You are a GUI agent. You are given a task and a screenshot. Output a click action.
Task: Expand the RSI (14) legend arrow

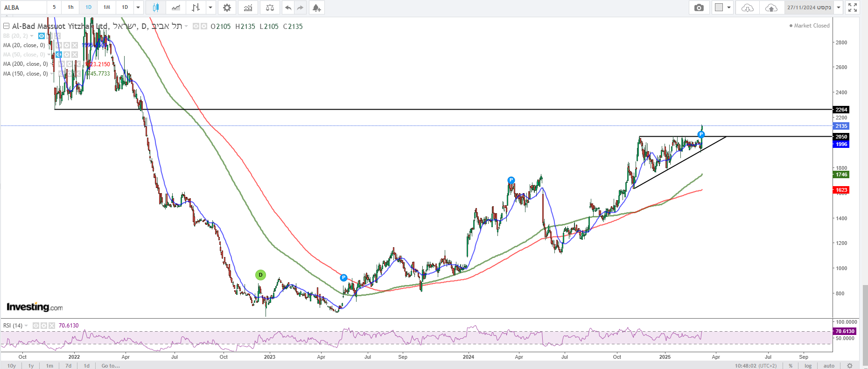tap(26, 326)
